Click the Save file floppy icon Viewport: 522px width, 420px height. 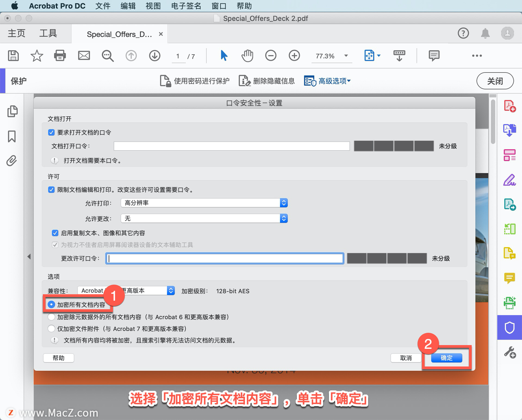pyautogui.click(x=13, y=56)
